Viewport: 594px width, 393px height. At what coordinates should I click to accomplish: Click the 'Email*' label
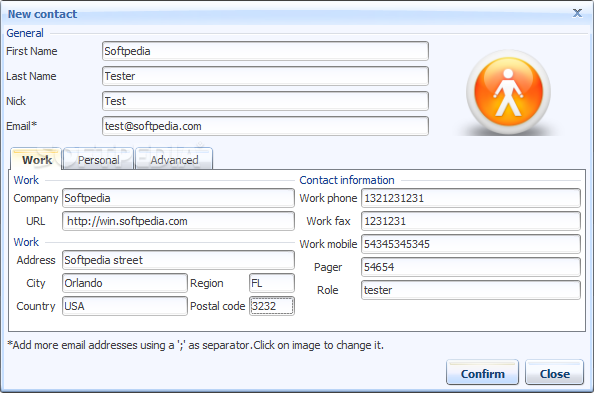tap(22, 126)
